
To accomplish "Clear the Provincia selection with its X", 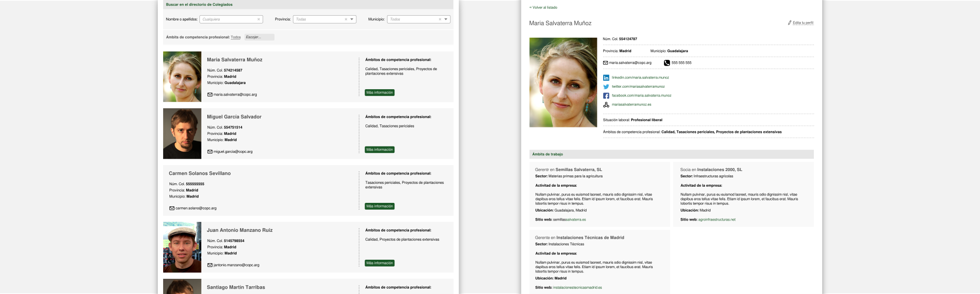I will [x=346, y=20].
